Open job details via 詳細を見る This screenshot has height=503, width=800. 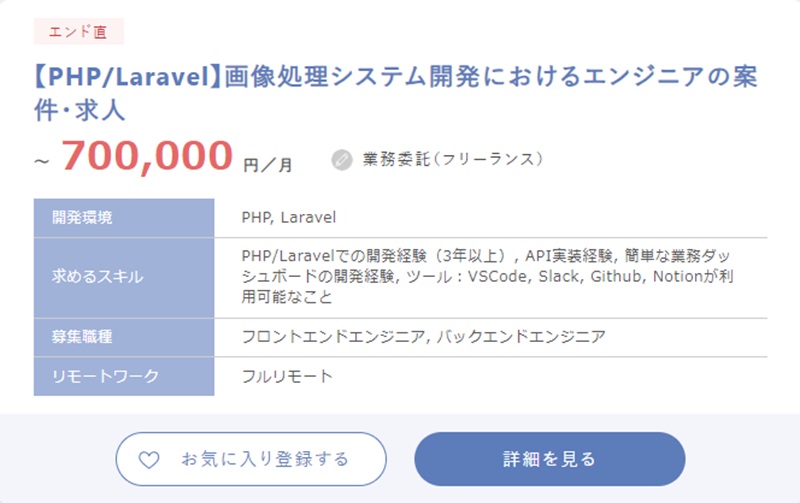tap(549, 460)
